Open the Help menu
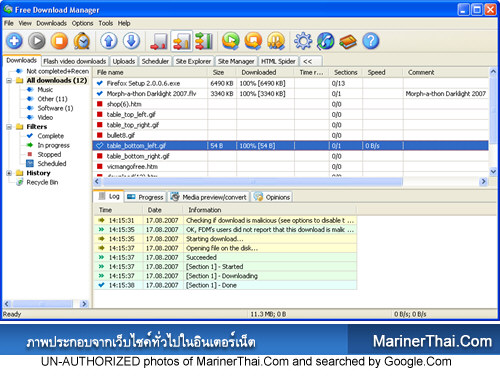This screenshot has width=500, height=376. (124, 23)
